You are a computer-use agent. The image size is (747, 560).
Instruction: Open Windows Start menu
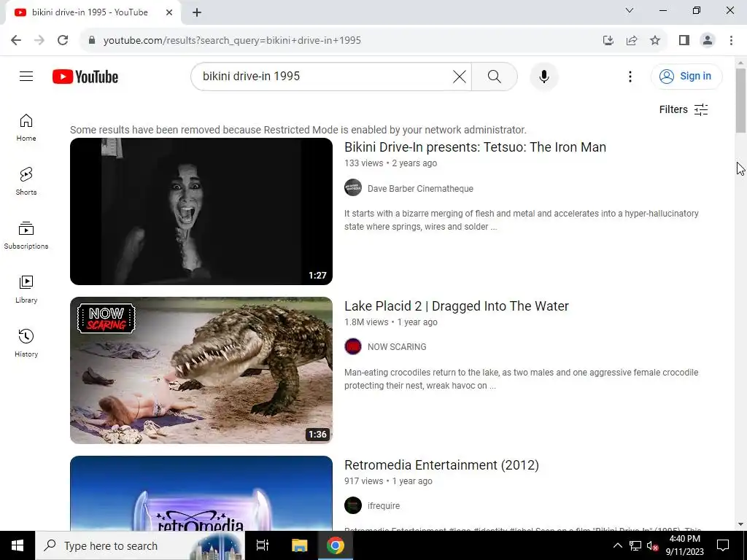[18, 545]
